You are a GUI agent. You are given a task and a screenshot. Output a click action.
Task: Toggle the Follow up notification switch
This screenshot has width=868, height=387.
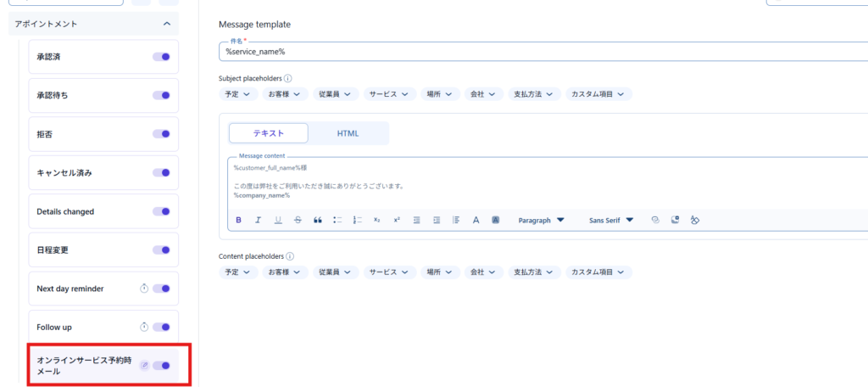coord(161,327)
